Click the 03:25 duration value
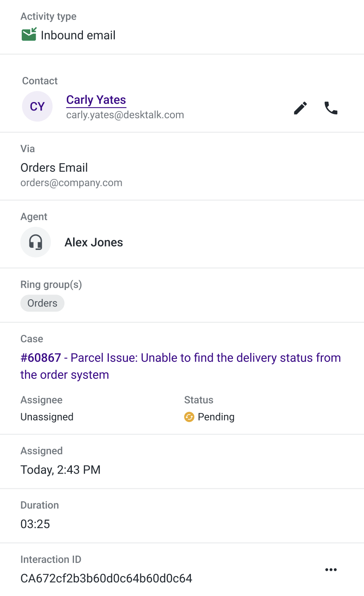This screenshot has height=596, width=364. [x=35, y=524]
